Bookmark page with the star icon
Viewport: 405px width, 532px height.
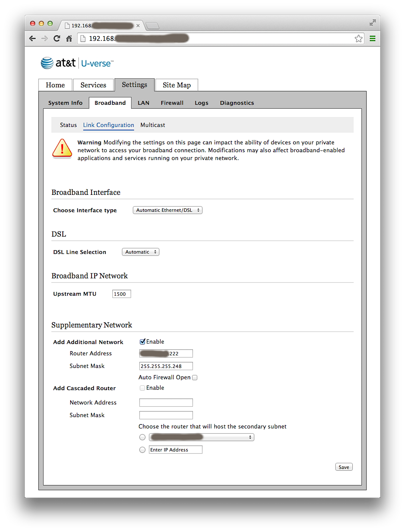358,38
